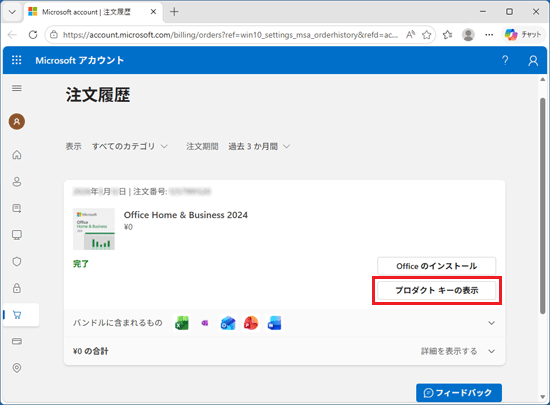Open browser favorites list icon
This screenshot has width=550, height=405.
tap(447, 35)
